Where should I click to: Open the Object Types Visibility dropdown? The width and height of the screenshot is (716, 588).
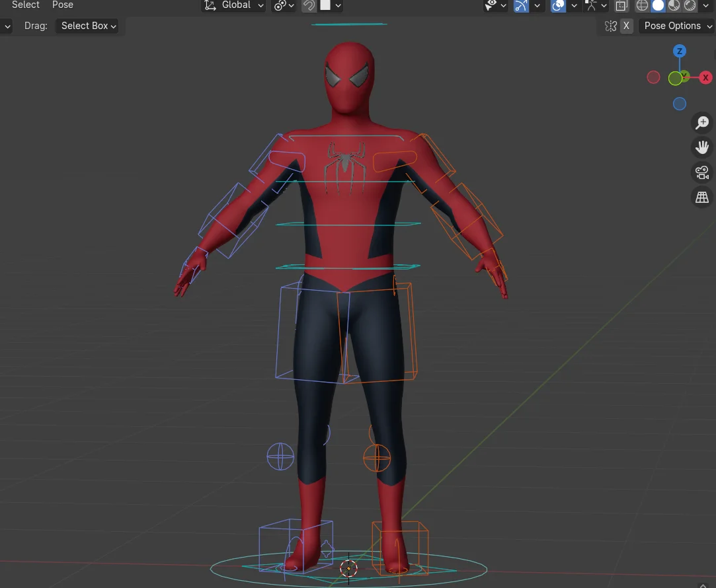[495, 6]
